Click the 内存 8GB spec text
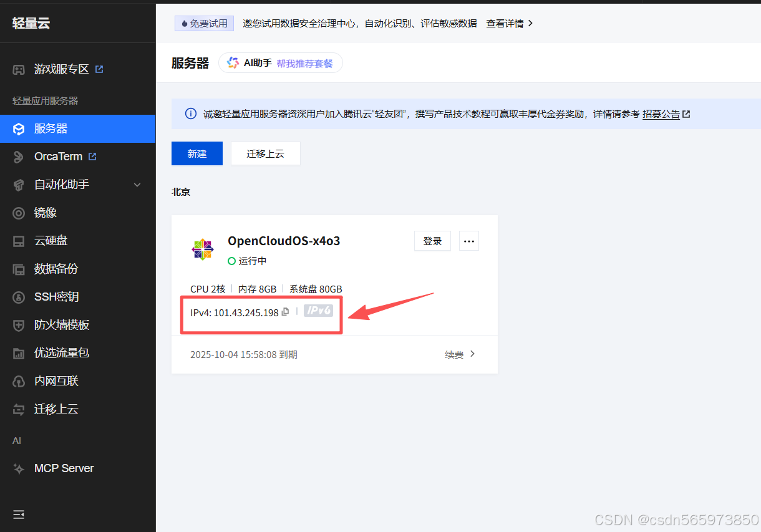The image size is (761, 532). [257, 289]
